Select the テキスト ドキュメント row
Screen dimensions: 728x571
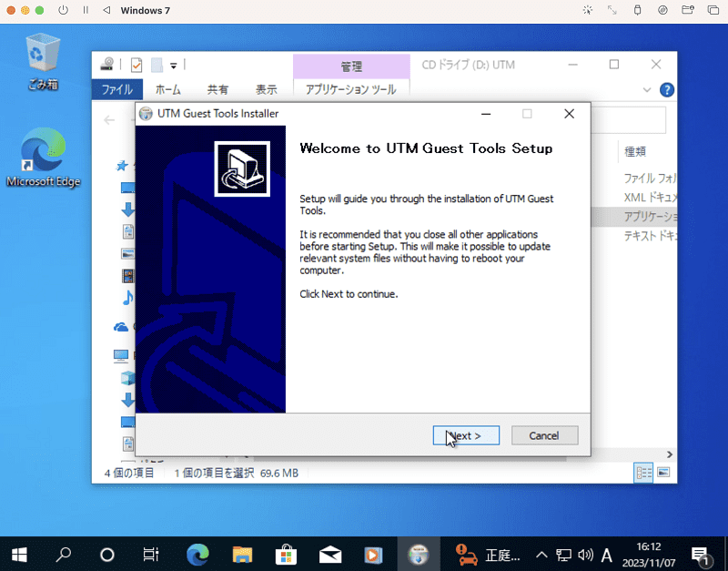(650, 236)
